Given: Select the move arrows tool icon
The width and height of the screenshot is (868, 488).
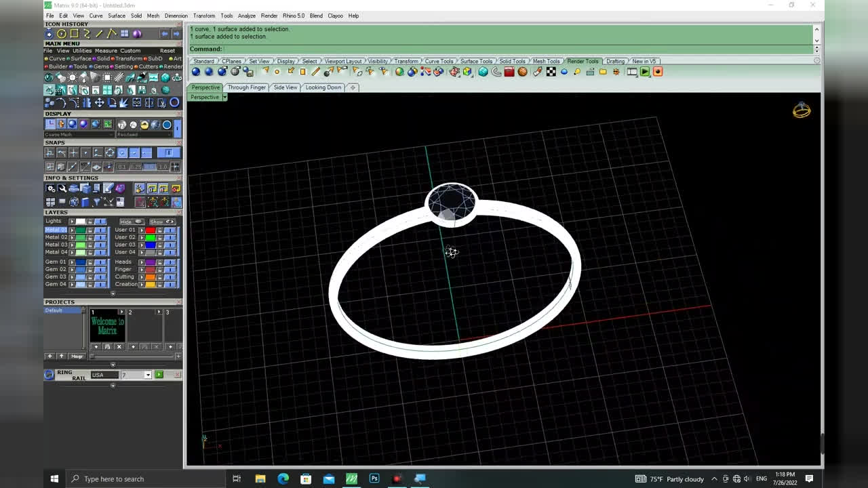Looking at the screenshot, I should click(99, 103).
